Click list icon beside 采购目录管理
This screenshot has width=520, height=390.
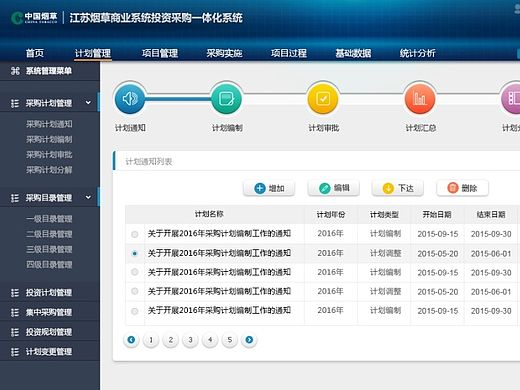pyautogui.click(x=15, y=198)
